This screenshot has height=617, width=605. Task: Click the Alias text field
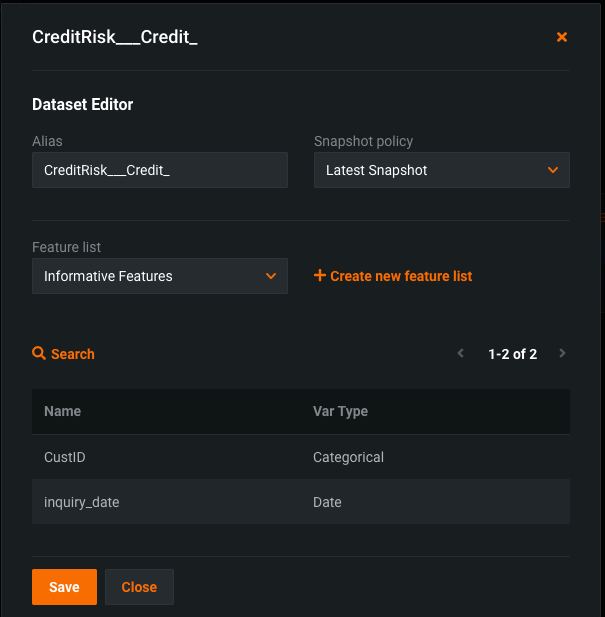[x=160, y=170]
